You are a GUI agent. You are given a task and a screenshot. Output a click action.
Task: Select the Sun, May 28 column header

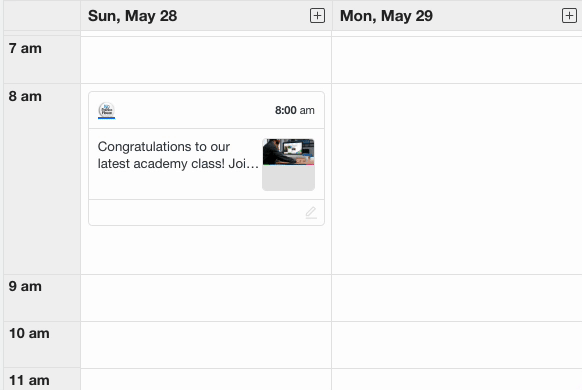click(133, 16)
